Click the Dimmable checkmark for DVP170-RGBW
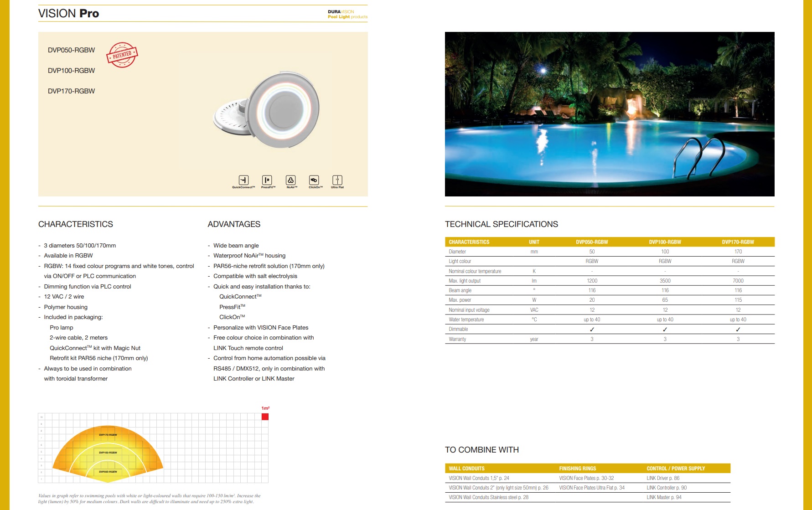Viewport: 812px width, 510px height. [738, 329]
